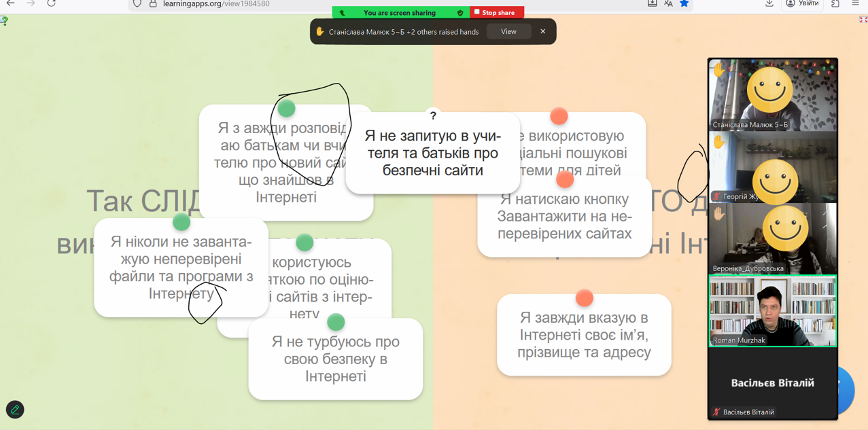Select card about pressing Завантажити button

click(564, 217)
